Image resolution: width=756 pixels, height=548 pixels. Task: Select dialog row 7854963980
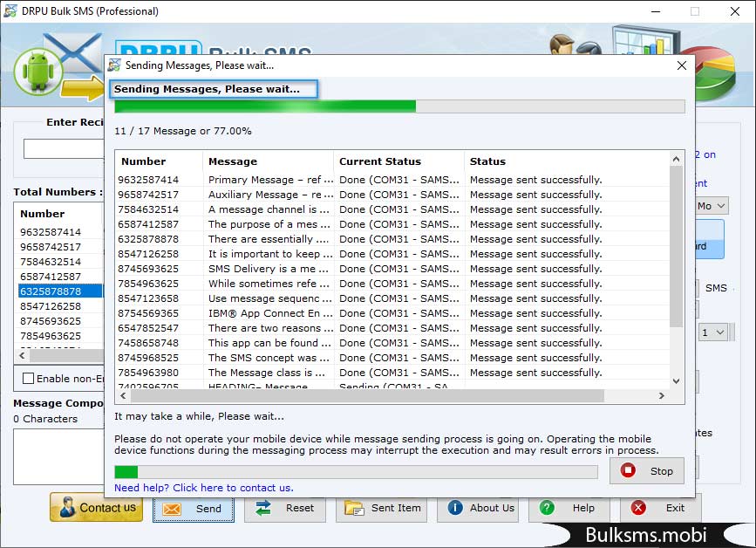(x=392, y=373)
